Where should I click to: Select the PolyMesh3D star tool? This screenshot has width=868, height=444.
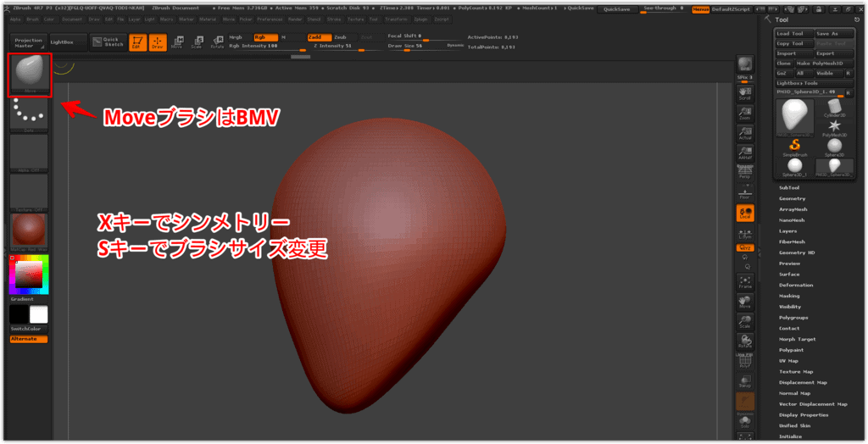tap(834, 129)
